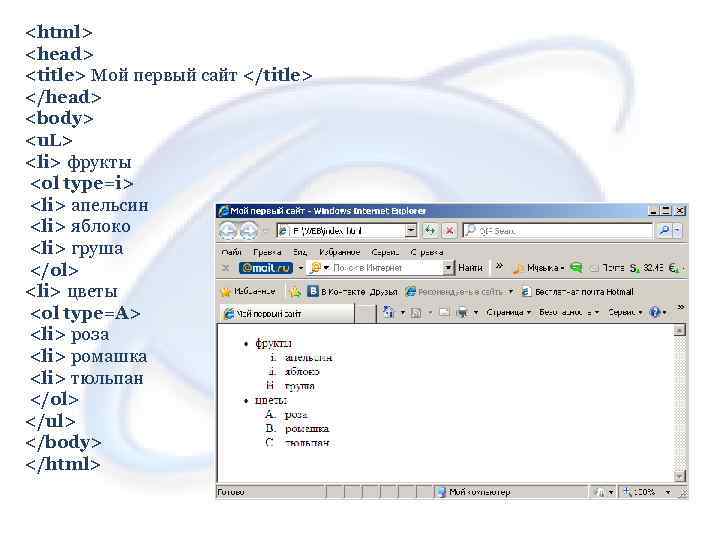Click Internet Explorer title bar icon
This screenshot has width=720, height=540.
coord(224,211)
